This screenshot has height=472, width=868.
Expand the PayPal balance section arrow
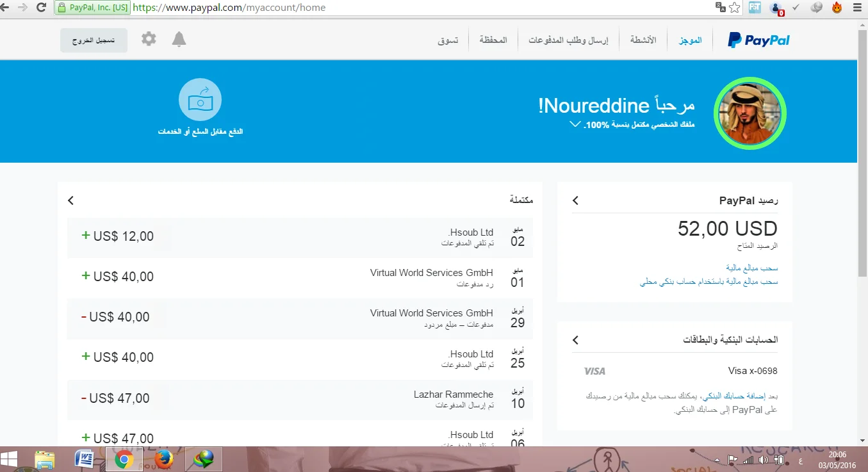point(575,200)
